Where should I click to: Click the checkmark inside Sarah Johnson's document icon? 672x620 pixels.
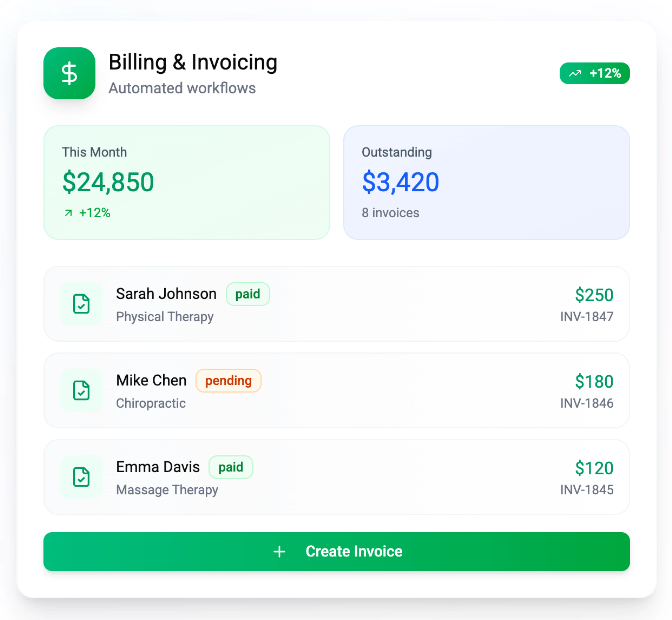(81, 306)
